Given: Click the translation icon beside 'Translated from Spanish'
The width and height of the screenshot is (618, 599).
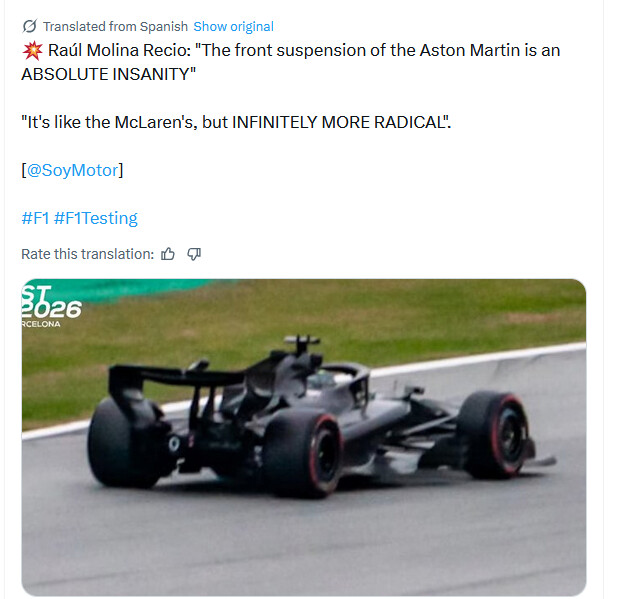Looking at the screenshot, I should [29, 27].
